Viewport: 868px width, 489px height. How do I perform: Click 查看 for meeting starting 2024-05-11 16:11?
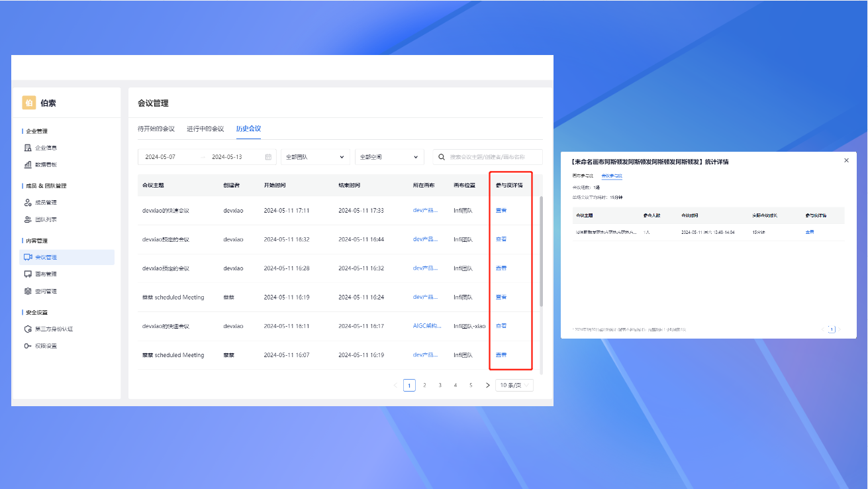[501, 326]
